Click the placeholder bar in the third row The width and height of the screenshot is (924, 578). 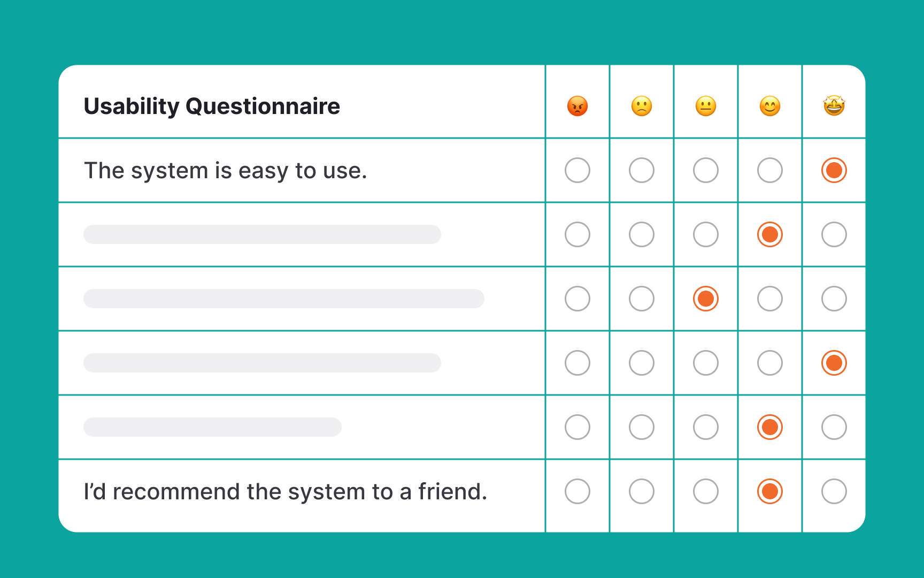(283, 299)
